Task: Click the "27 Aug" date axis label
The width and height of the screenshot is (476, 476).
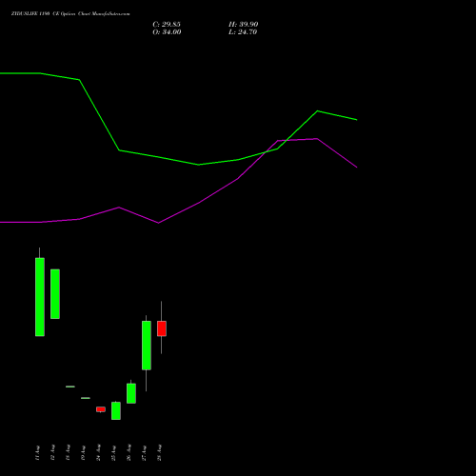Action: [x=144, y=453]
